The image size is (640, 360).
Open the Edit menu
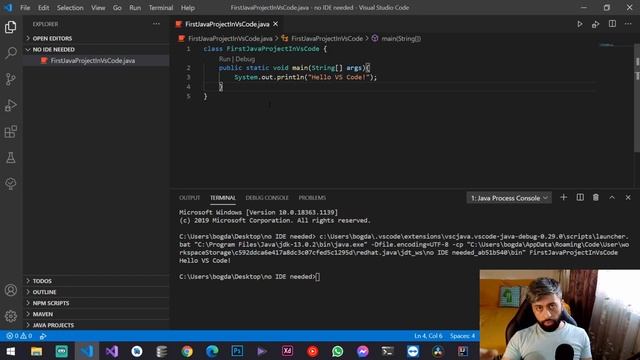click(x=44, y=8)
